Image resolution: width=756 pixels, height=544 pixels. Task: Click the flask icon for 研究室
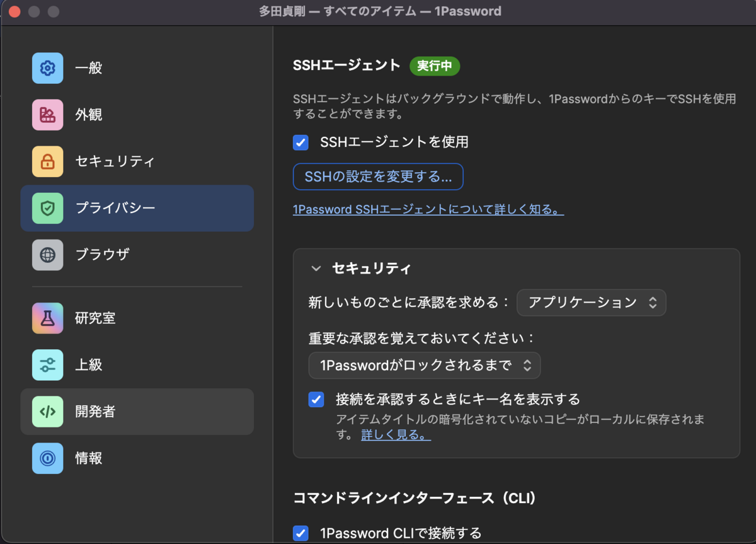[47, 318]
